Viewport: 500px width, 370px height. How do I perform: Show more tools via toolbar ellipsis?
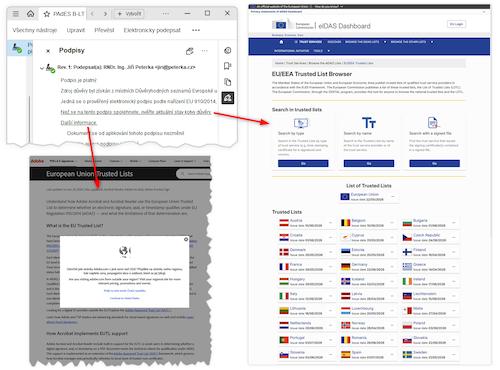(196, 30)
